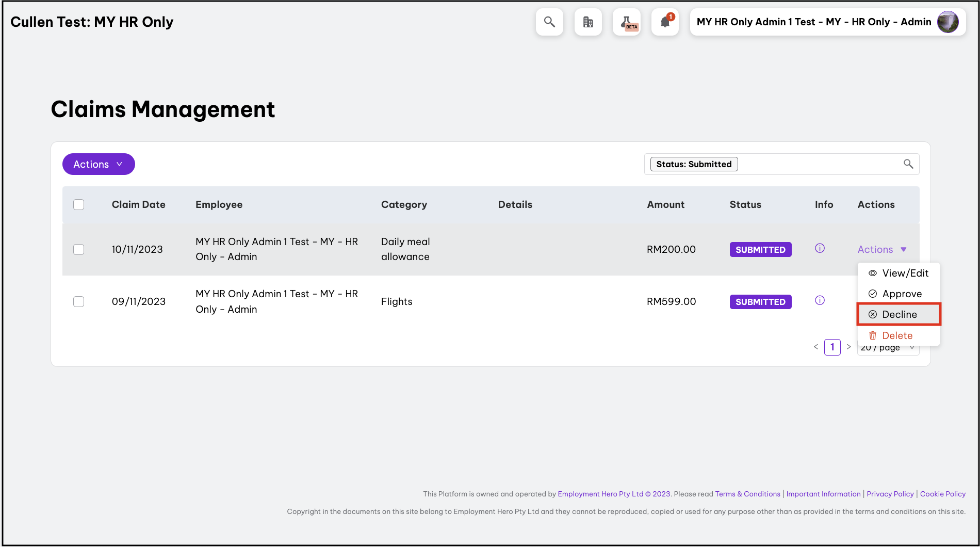Screen dimensions: 980x547
Task: Expand the purple Actions bulk dropdown
Action: (99, 164)
